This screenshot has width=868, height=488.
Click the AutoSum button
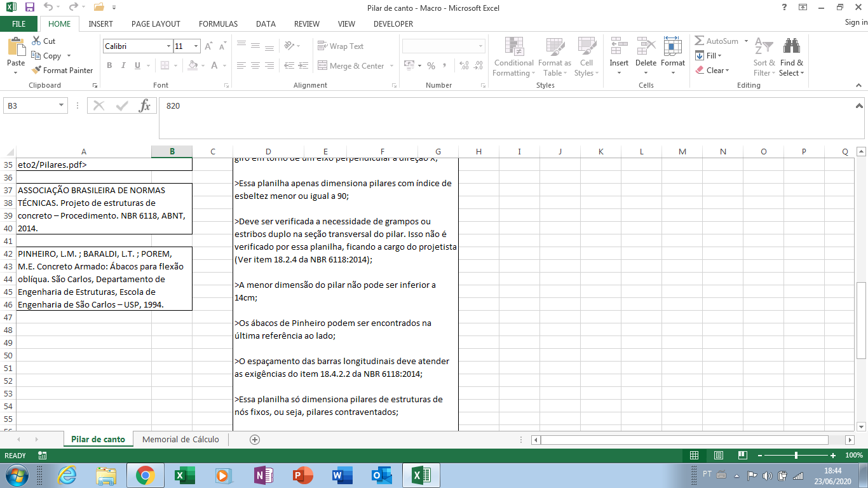click(716, 41)
